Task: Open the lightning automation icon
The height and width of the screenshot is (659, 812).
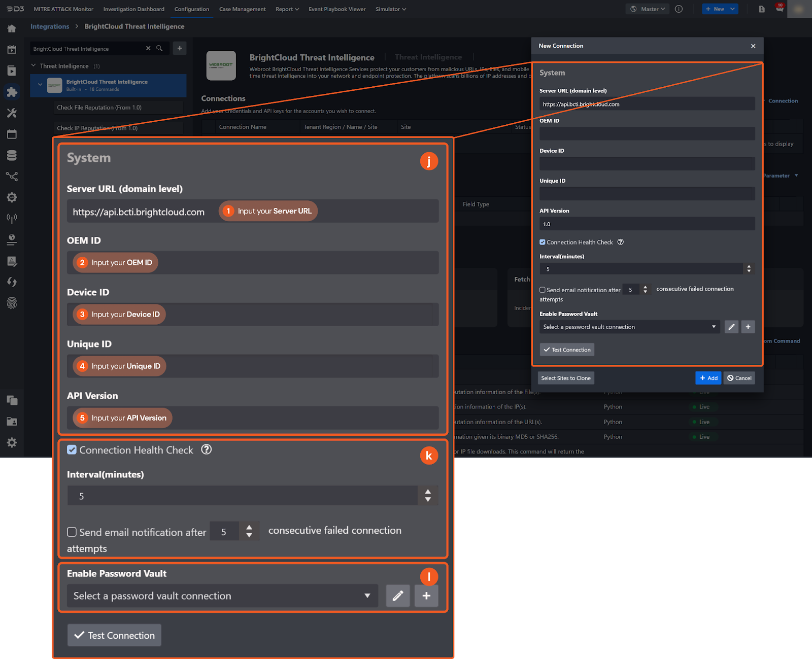Action: [12, 282]
